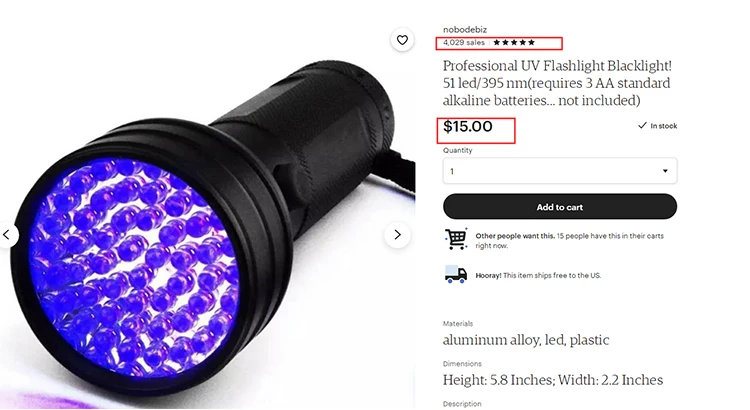The width and height of the screenshot is (750, 410).
Task: Click the product title text
Action: [x=557, y=83]
